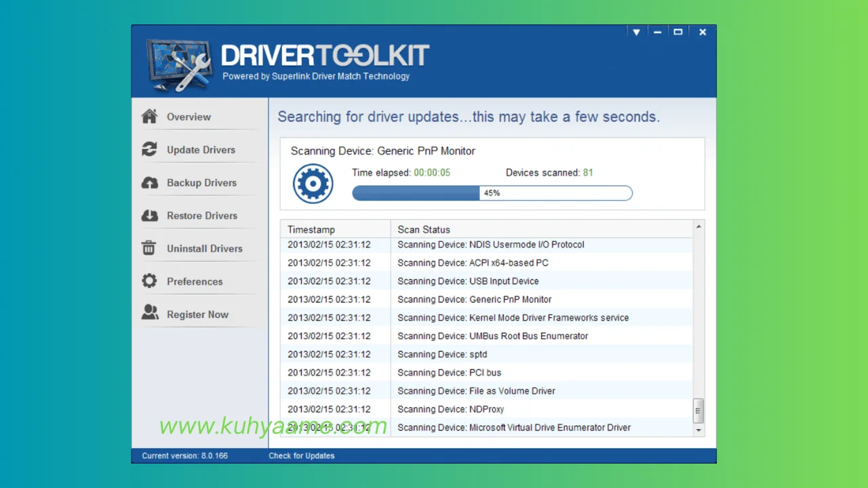Click the Backup Drivers cloud upload icon
Image resolution: width=868 pixels, height=488 pixels.
[149, 182]
